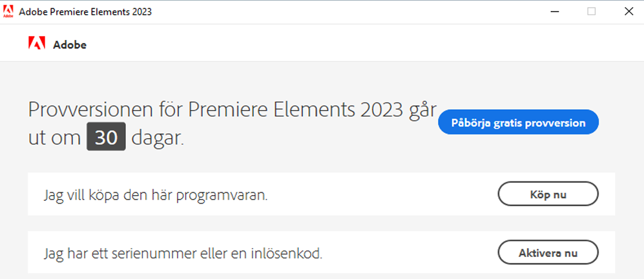
Task: Maximize the Premiere Elements window
Action: [591, 12]
